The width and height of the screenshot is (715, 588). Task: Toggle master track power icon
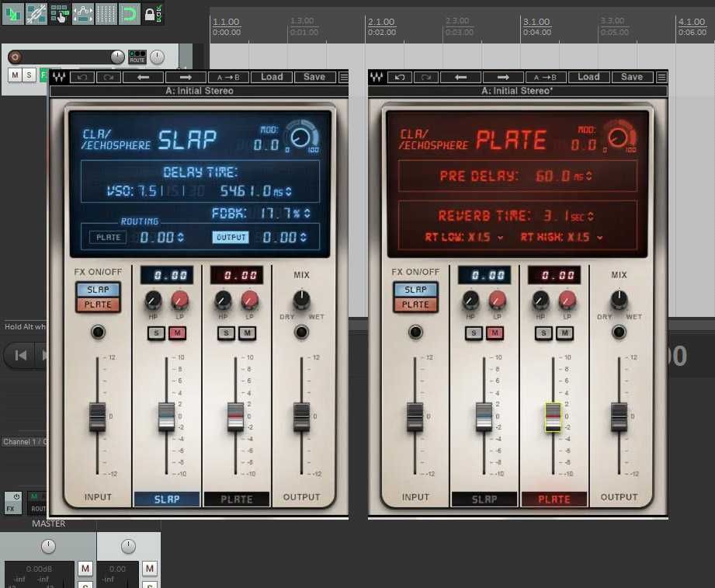pos(16,496)
